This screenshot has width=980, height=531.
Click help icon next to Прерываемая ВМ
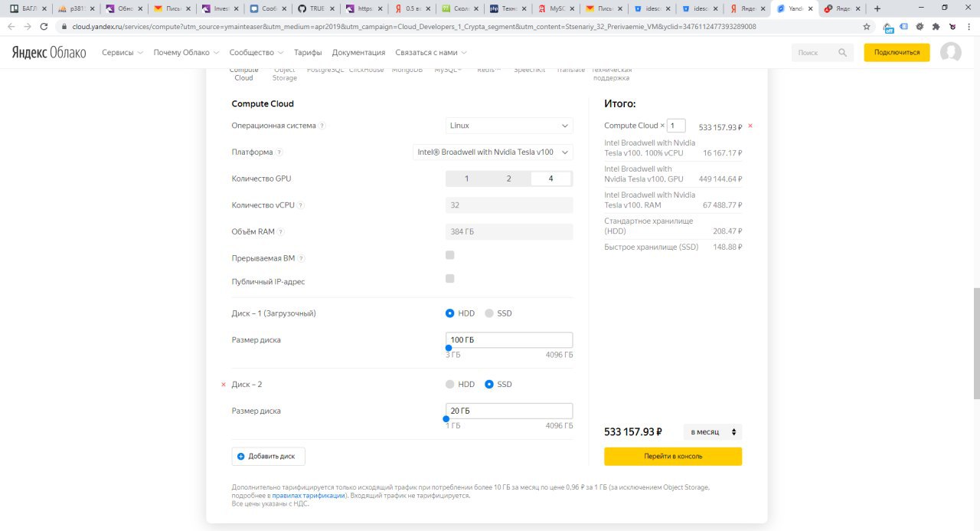[x=301, y=258]
